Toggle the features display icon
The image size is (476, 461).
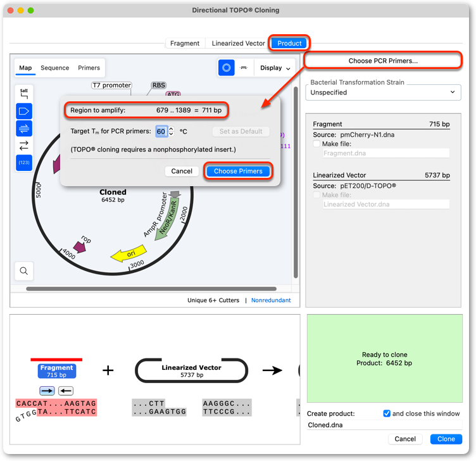(24, 111)
